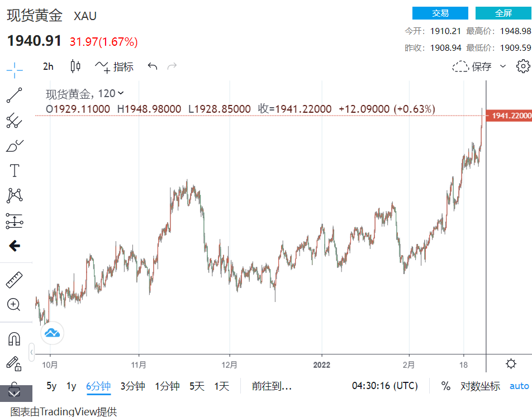Open the ruler measure tool

14,280
